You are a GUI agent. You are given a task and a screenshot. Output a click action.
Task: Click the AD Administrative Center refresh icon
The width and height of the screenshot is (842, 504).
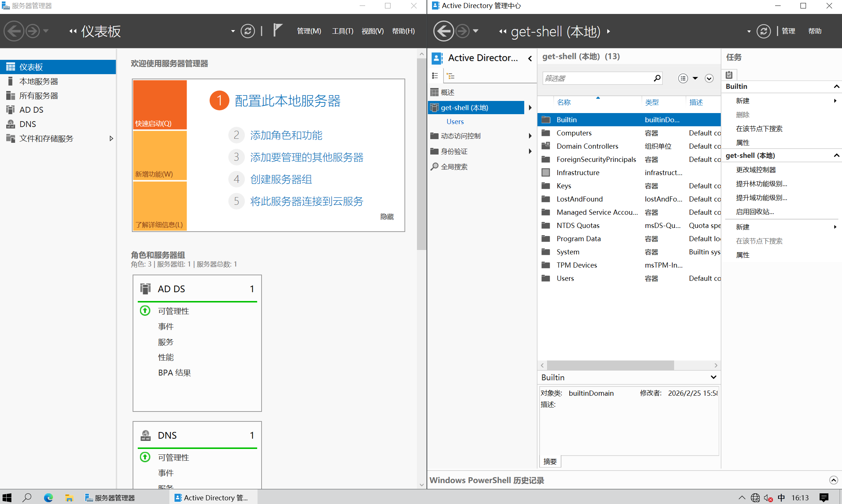(x=763, y=31)
